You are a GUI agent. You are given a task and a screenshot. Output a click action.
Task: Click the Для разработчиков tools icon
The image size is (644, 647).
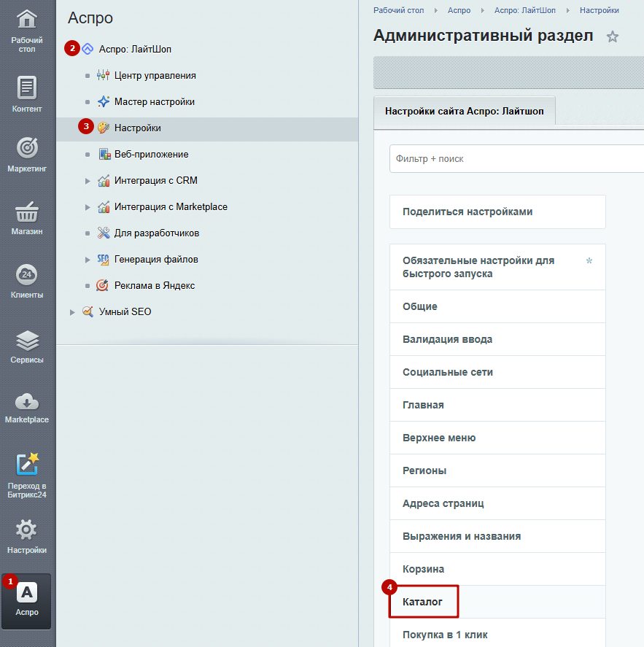click(x=104, y=233)
